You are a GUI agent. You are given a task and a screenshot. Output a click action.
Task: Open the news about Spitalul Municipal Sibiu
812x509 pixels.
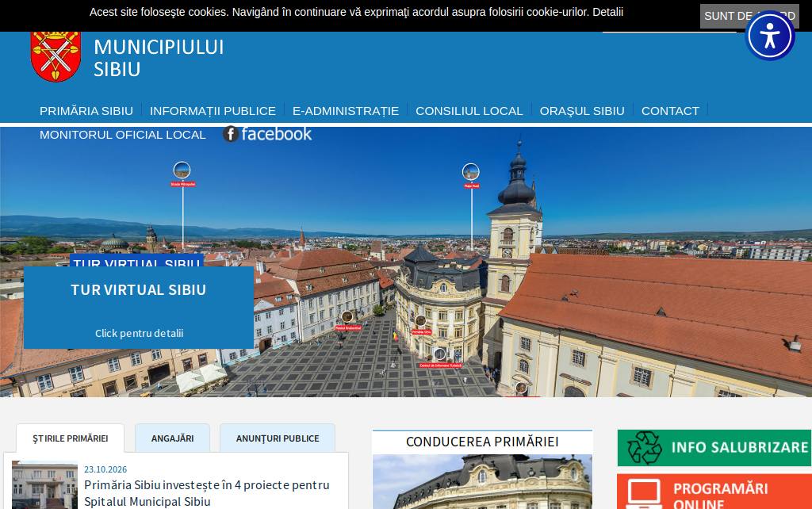(x=207, y=493)
